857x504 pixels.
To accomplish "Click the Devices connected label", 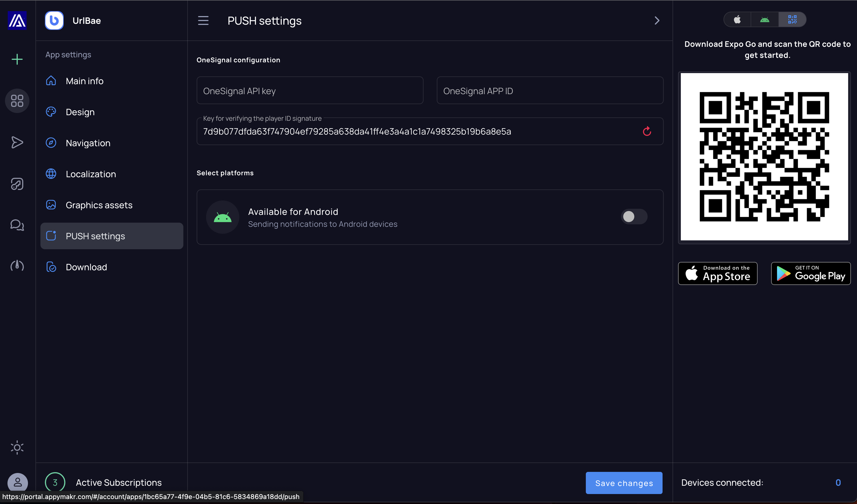I will [x=722, y=483].
